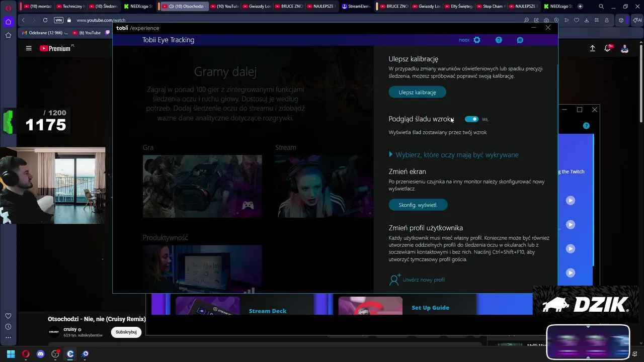
Task: Go back with browser back arrow
Action: (23, 20)
